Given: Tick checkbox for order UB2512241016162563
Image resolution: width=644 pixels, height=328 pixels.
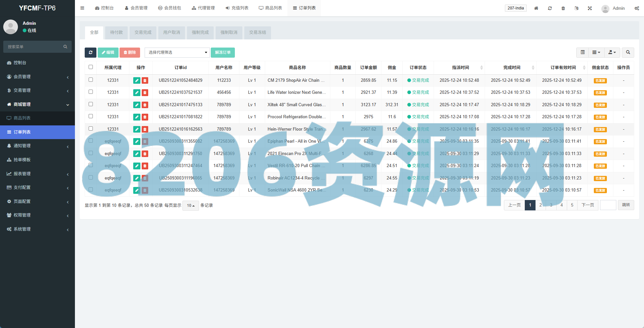Looking at the screenshot, I should point(91,129).
